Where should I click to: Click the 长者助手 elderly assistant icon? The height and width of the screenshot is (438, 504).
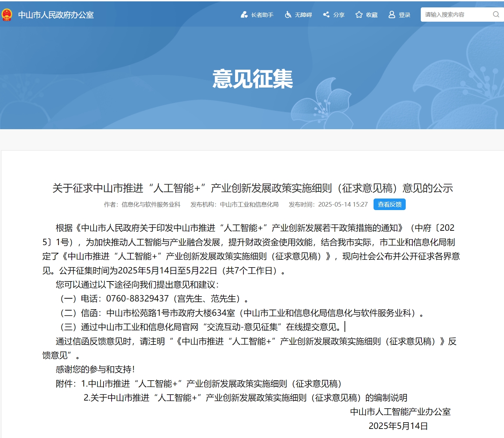(x=244, y=15)
